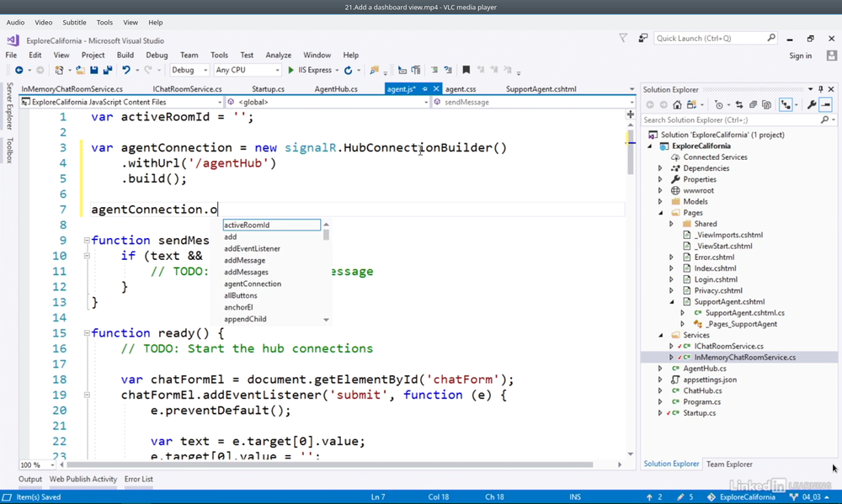
Task: Collapse the Services folder node
Action: [660, 335]
